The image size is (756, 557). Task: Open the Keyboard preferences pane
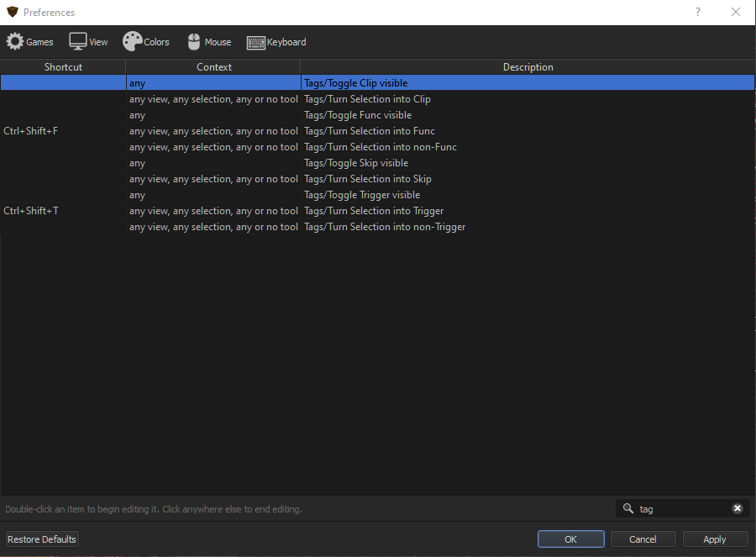(276, 42)
